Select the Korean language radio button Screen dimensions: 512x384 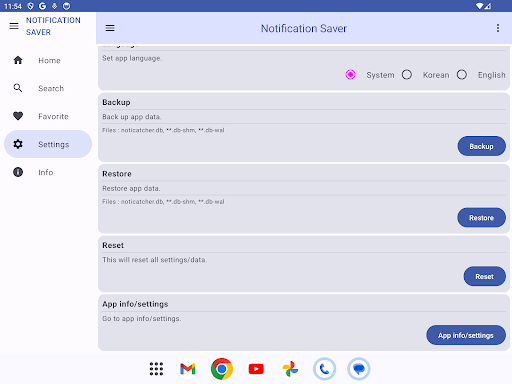tap(407, 74)
